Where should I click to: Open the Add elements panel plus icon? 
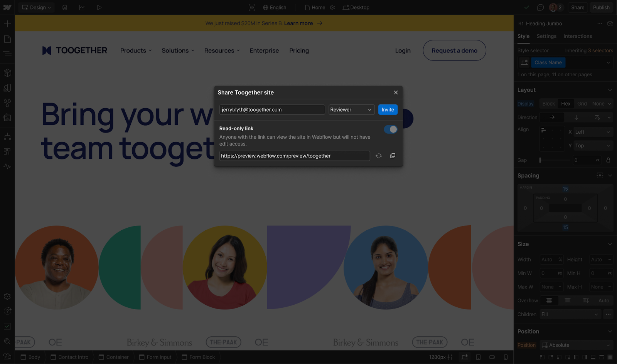[7, 24]
